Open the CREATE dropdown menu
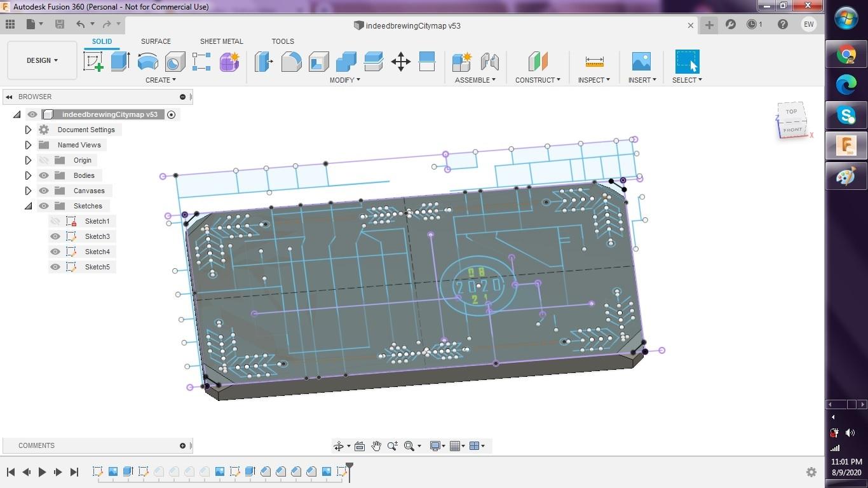The height and width of the screenshot is (488, 868). 161,80
